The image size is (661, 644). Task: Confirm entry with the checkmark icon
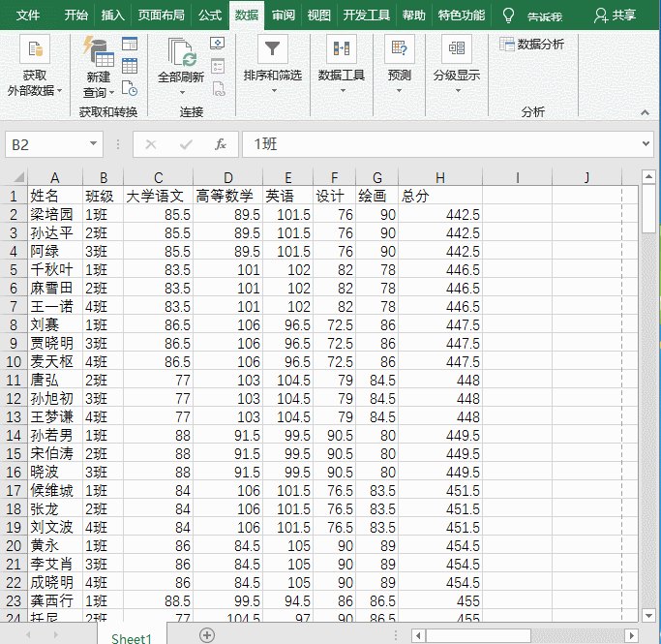pos(186,144)
